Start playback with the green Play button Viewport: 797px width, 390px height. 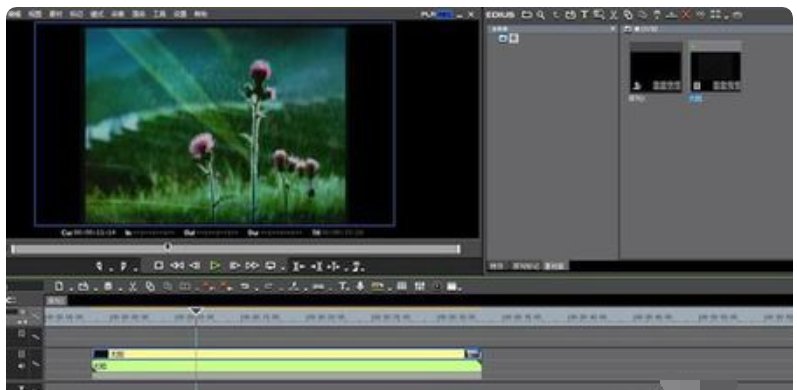tap(215, 266)
